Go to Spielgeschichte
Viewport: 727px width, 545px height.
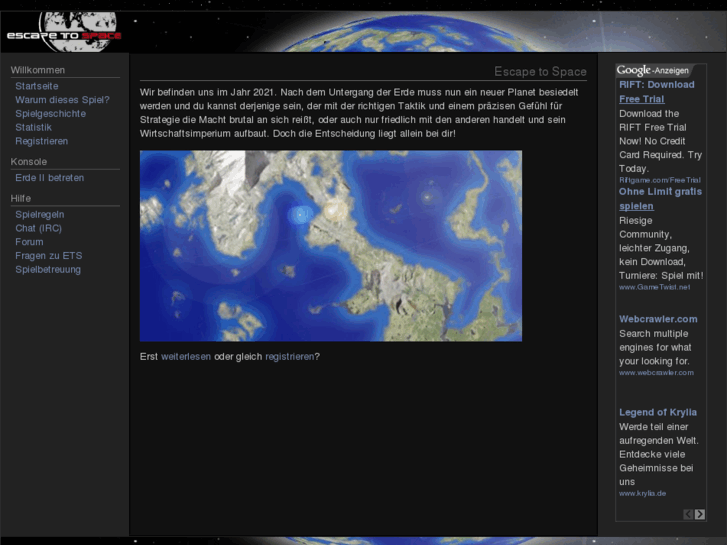tap(51, 114)
